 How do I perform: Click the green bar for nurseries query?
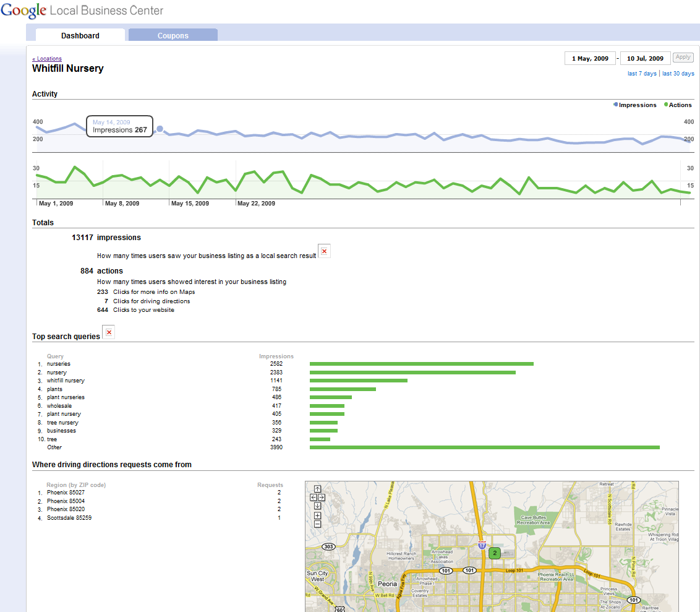(422, 364)
